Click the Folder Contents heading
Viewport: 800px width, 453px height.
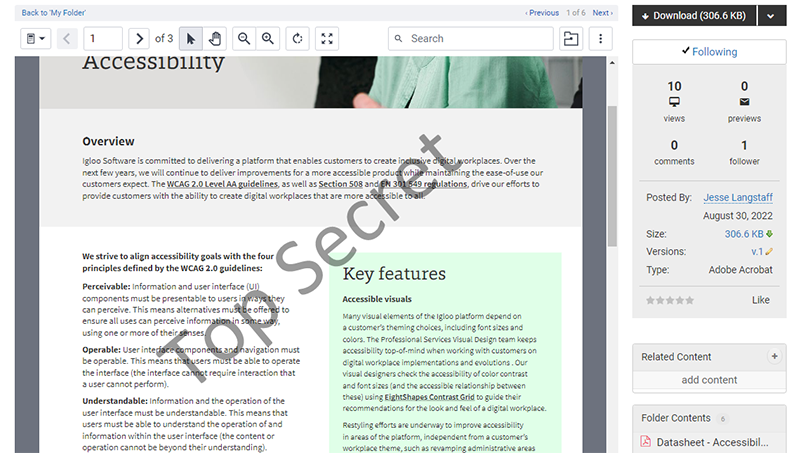click(x=676, y=418)
